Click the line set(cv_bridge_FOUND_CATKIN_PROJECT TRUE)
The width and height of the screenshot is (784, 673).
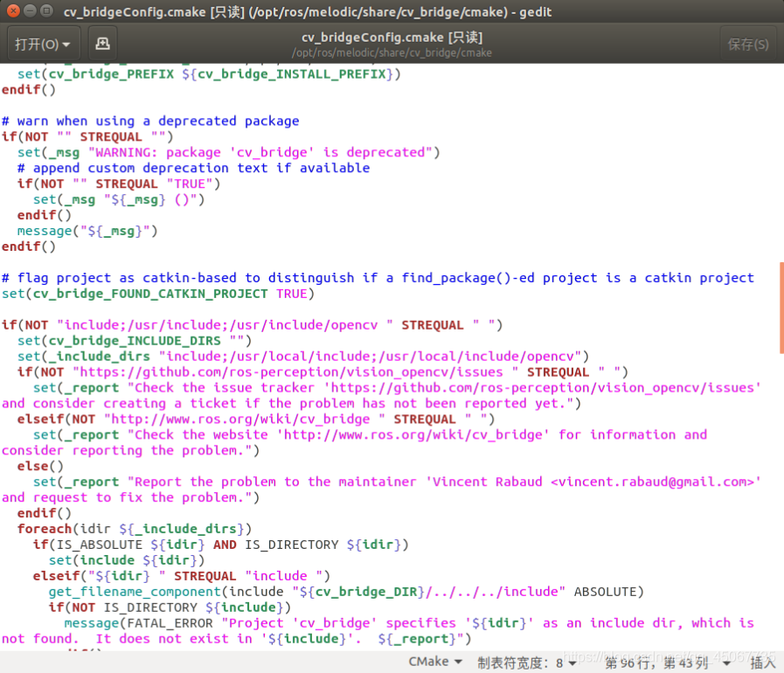click(x=158, y=294)
